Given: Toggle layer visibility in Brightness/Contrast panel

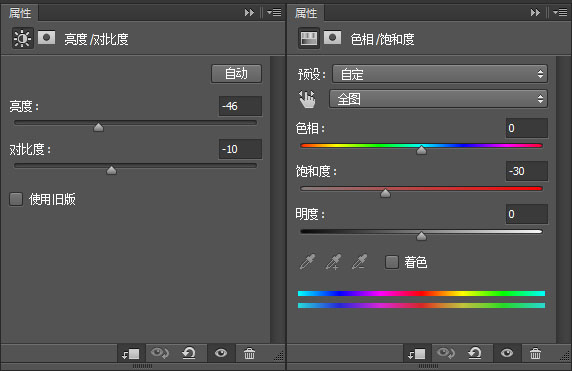Looking at the screenshot, I should click(221, 353).
